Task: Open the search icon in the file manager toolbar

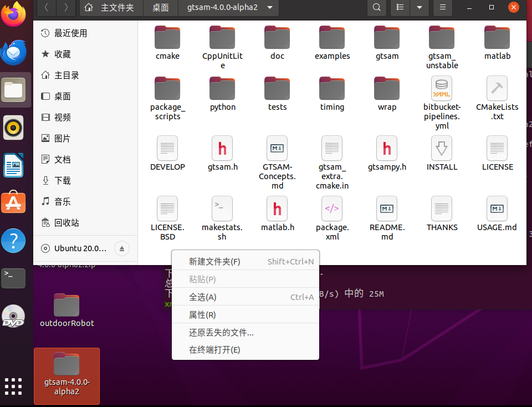Action: [377, 8]
